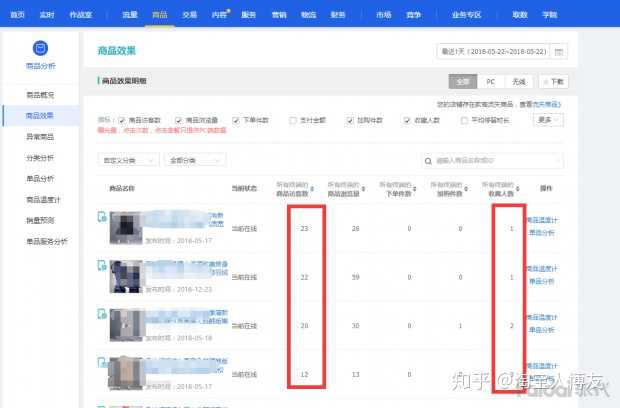Click the device icon beside the first product row
Viewport: 620px width, 408px height.
click(x=101, y=217)
